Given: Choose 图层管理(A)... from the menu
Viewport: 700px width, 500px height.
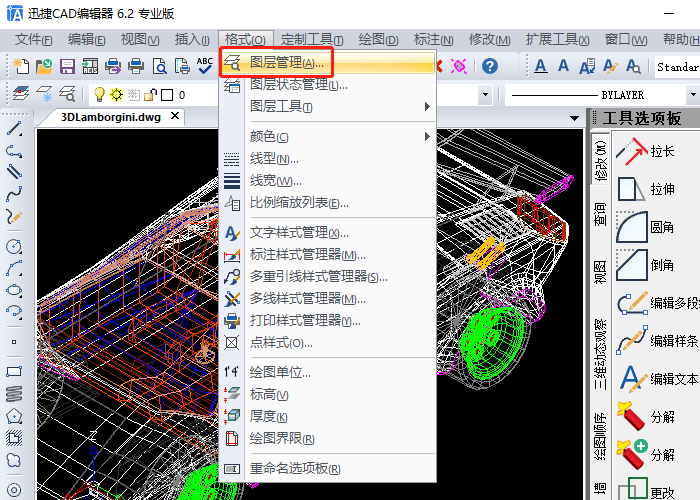Looking at the screenshot, I should pyautogui.click(x=329, y=62).
